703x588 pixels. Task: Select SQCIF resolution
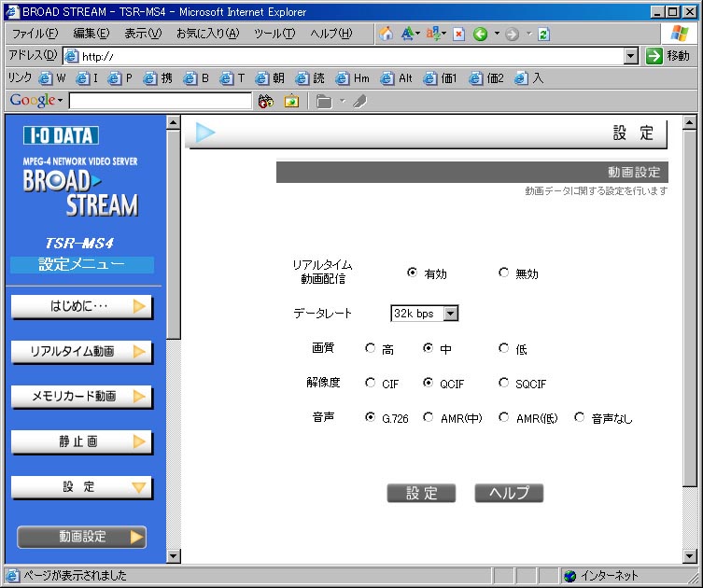click(503, 383)
